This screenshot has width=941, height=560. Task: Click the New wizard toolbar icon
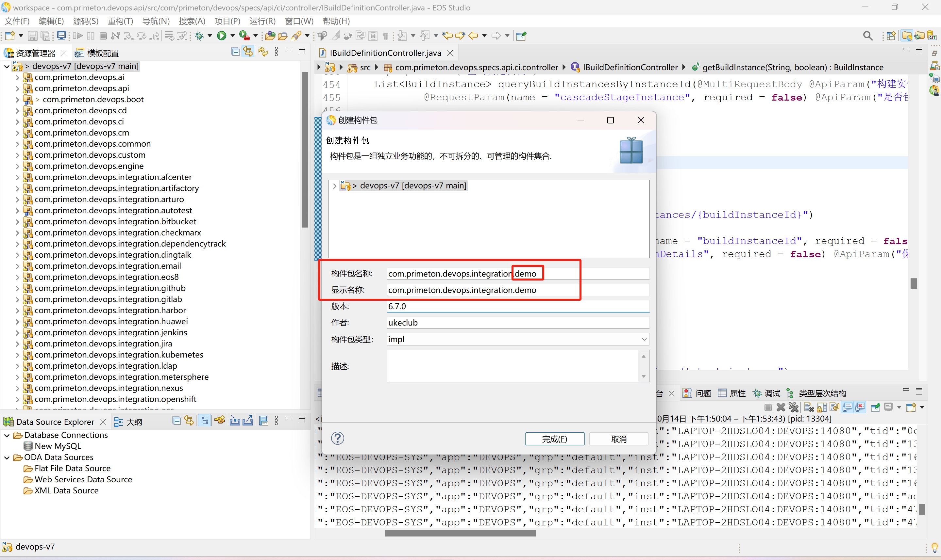click(10, 36)
